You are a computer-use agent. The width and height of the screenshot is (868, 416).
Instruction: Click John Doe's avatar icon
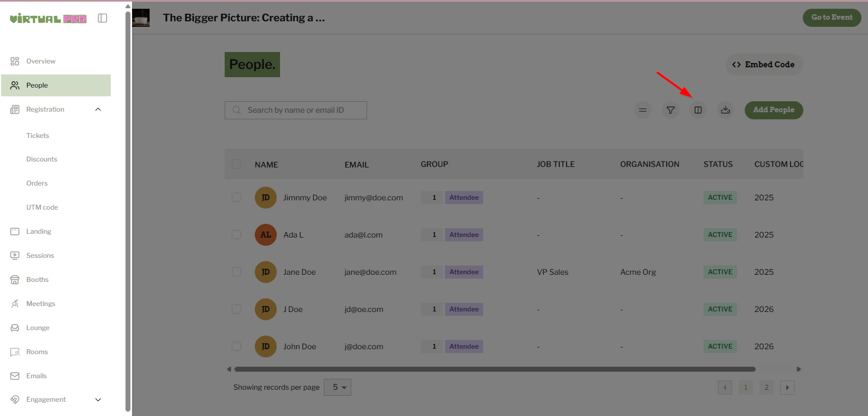[266, 346]
